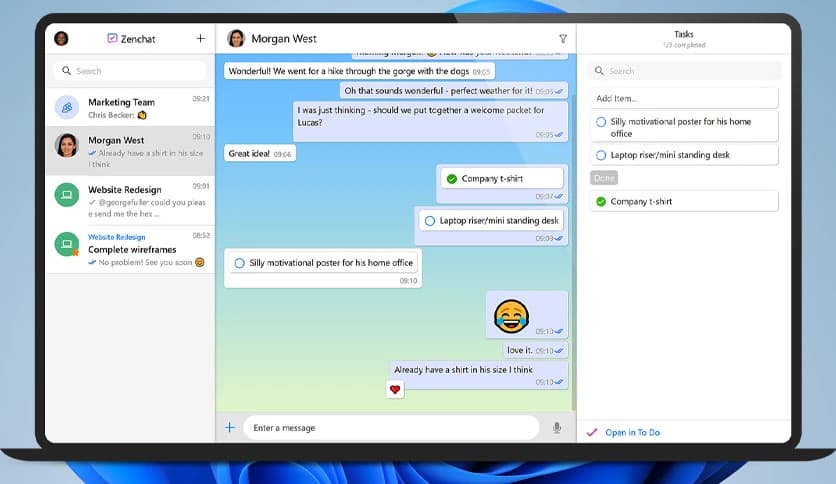Click Zenchat app title text
The width and height of the screenshot is (836, 484).
click(138, 39)
